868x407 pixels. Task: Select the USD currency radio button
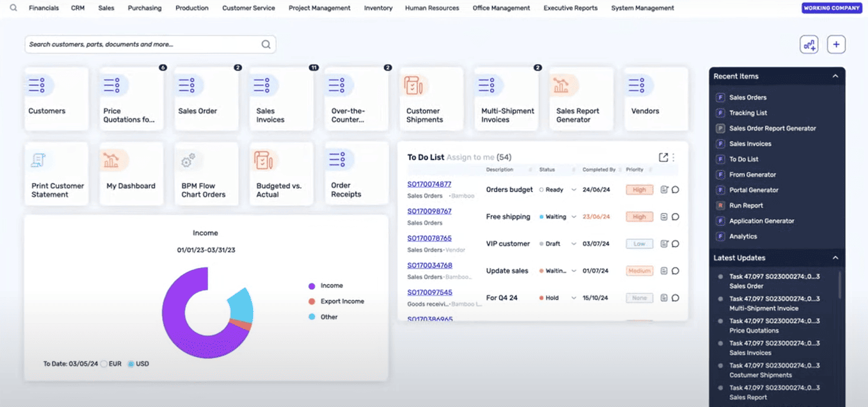click(131, 364)
